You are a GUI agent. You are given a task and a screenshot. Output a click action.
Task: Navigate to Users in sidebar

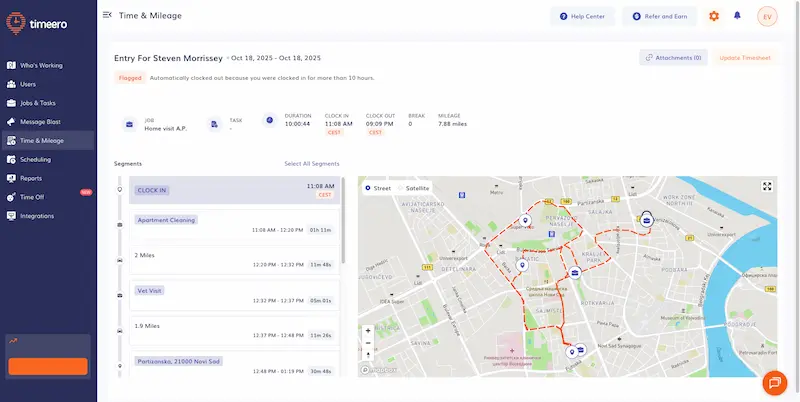pyautogui.click(x=48, y=84)
